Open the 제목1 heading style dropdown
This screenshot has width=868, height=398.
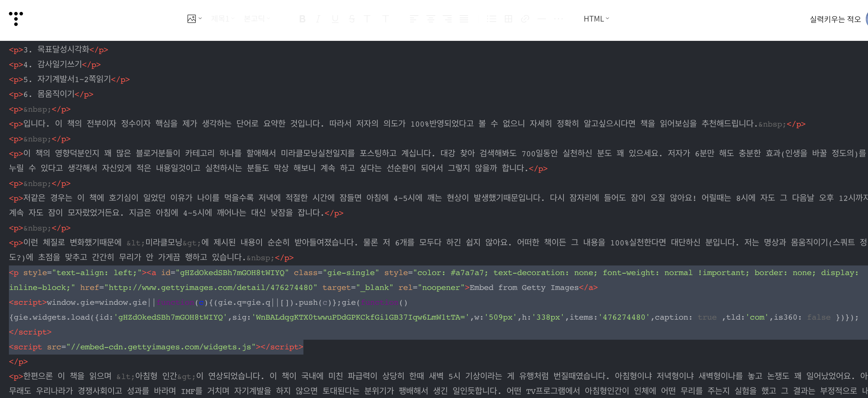click(x=223, y=19)
